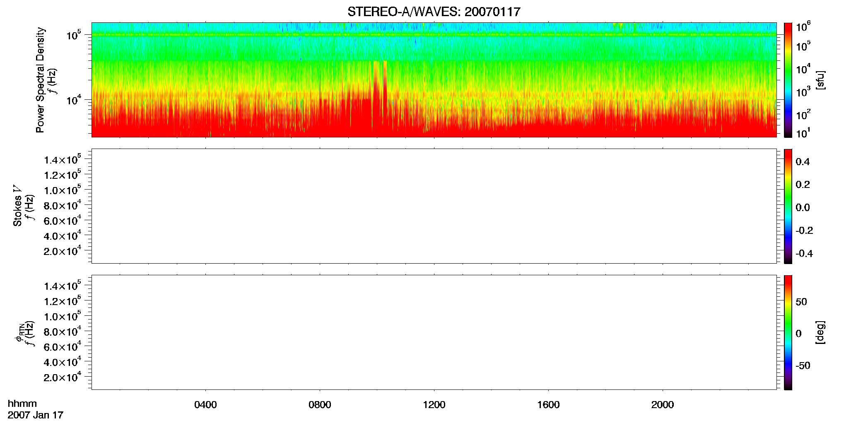The height and width of the screenshot is (447, 868).
Task: Click the 1200 time tick label
Action: click(434, 405)
